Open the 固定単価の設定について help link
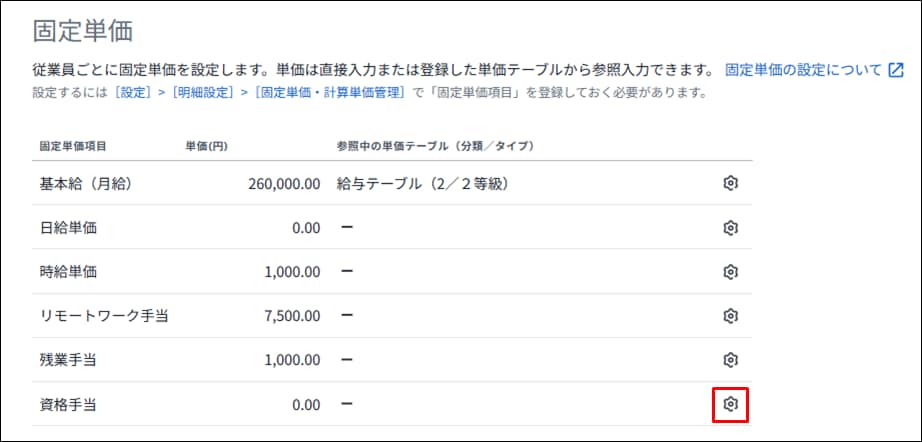Image resolution: width=922 pixels, height=442 pixels. point(803,70)
